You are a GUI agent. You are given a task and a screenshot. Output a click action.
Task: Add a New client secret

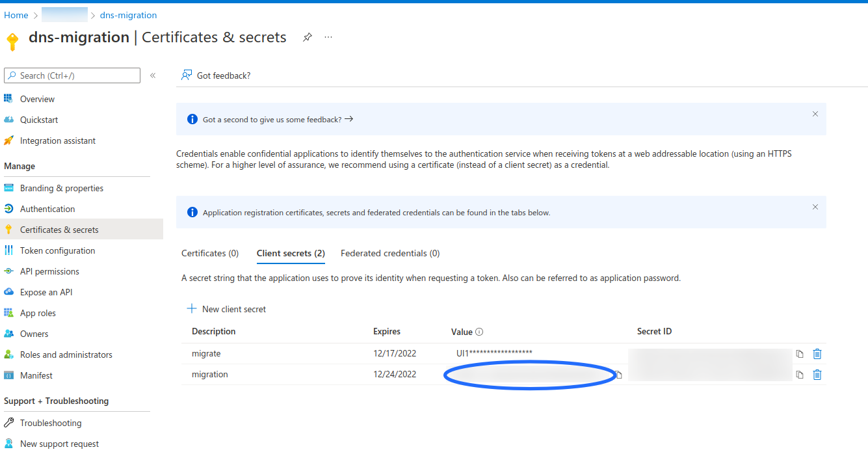227,309
